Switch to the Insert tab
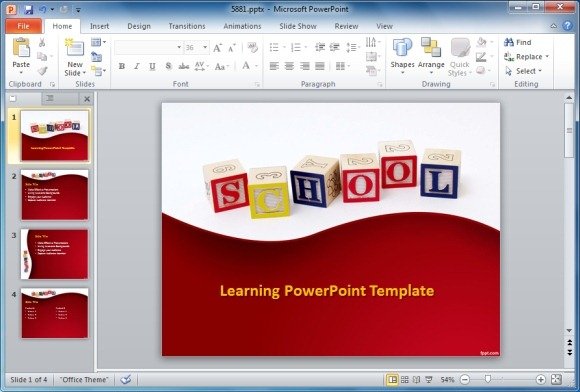The height and width of the screenshot is (392, 580). pyautogui.click(x=100, y=26)
